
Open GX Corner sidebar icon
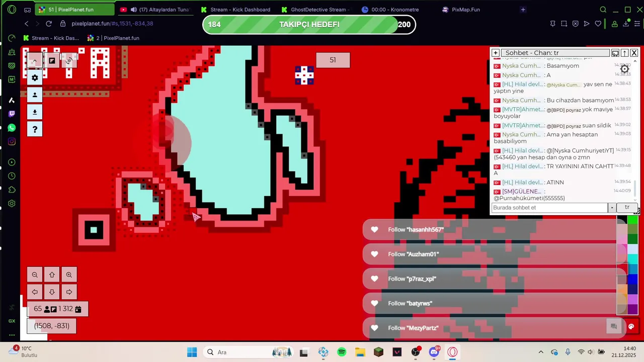pyautogui.click(x=12, y=321)
